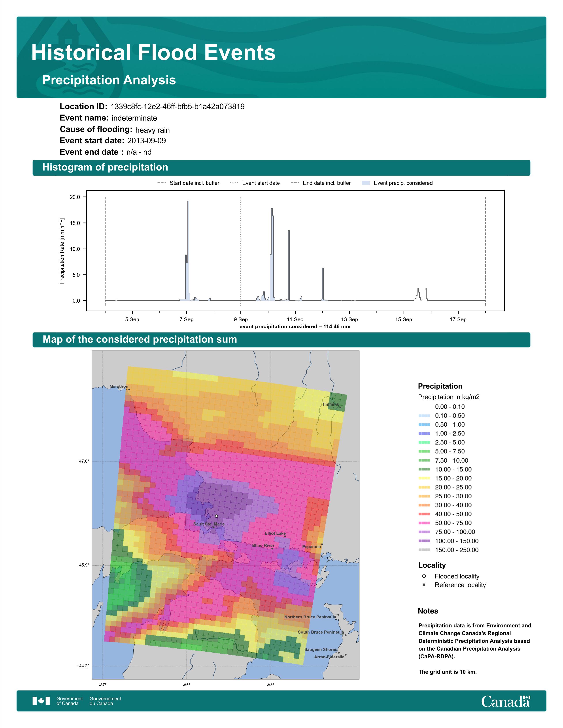This screenshot has height=728, width=563.
Task: Click the Canada wordmark in the footer
Action: (506, 701)
